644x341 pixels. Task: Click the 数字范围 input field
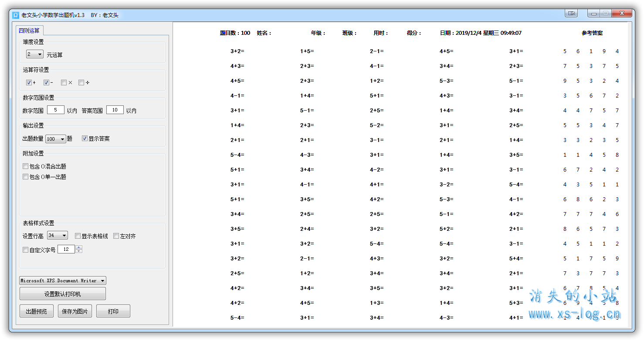click(x=56, y=110)
